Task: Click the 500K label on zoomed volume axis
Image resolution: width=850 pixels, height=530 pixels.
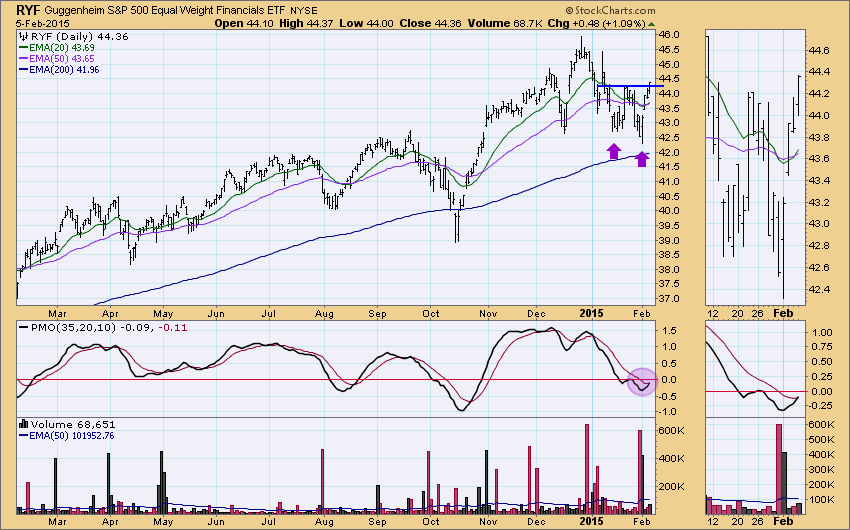Action: pyautogui.click(x=822, y=439)
